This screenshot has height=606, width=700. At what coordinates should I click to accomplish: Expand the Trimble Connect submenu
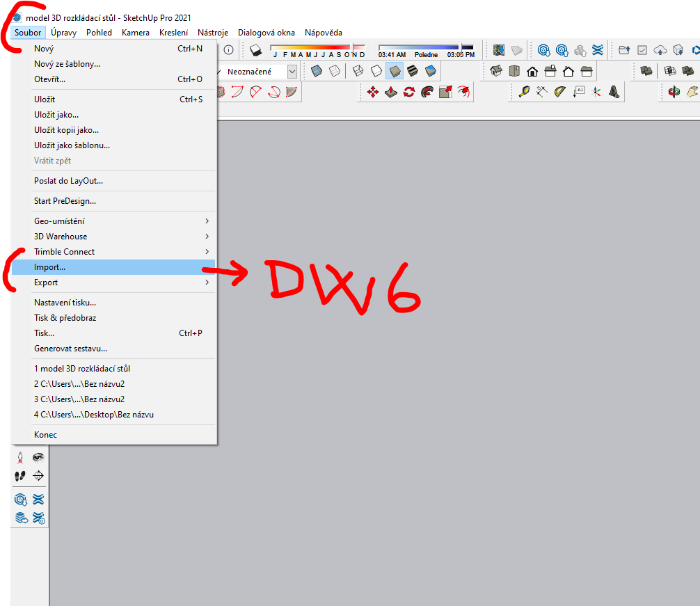(x=113, y=252)
